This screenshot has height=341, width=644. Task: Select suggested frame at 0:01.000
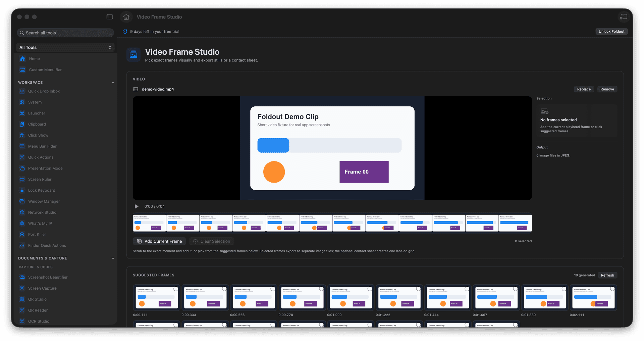[x=351, y=297]
